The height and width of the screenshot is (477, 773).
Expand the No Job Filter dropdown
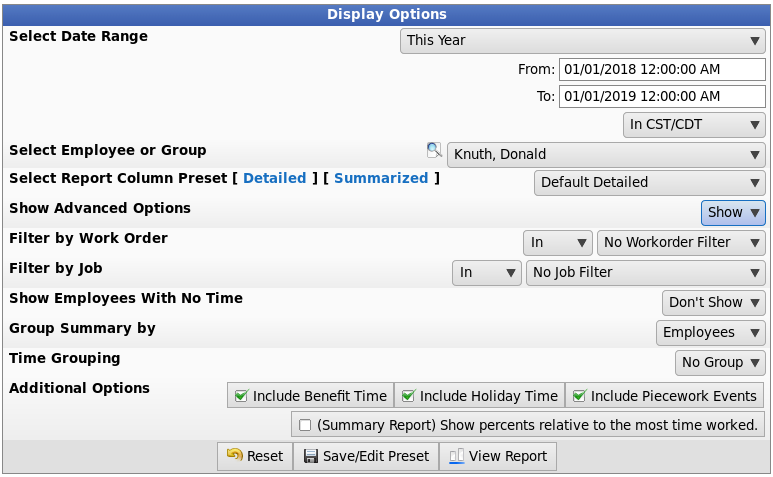coord(646,273)
